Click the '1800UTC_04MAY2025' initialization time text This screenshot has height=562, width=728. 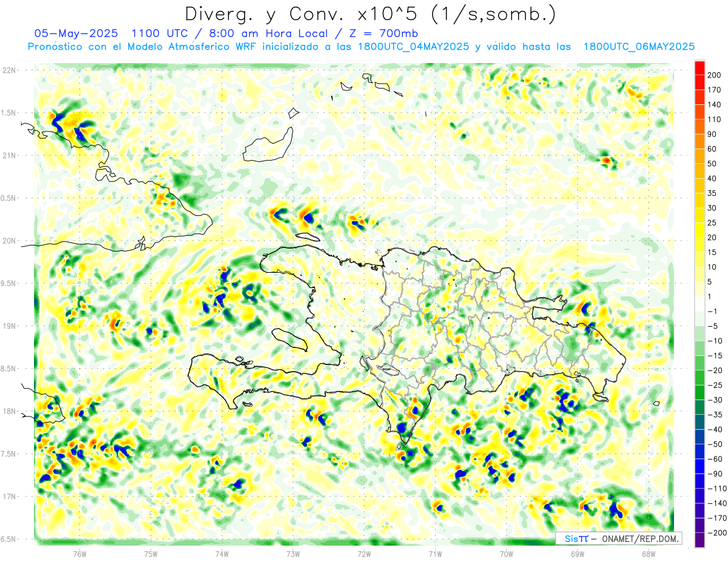[x=413, y=47]
